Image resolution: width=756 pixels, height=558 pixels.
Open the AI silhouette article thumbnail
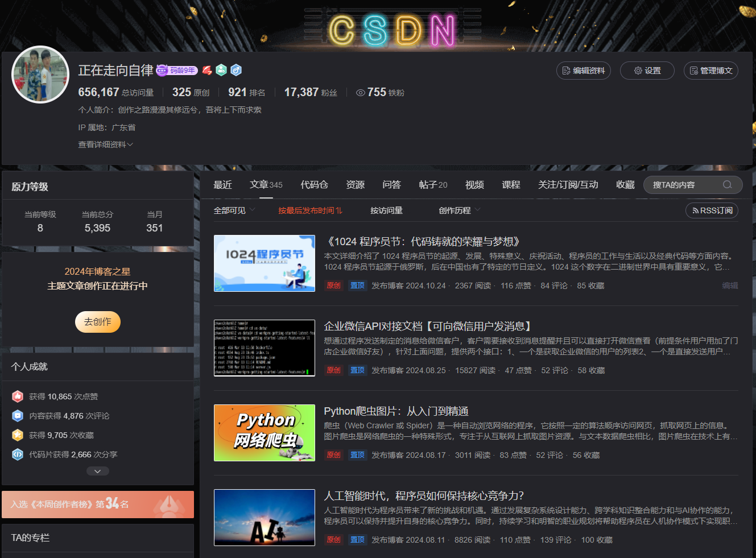click(x=265, y=518)
